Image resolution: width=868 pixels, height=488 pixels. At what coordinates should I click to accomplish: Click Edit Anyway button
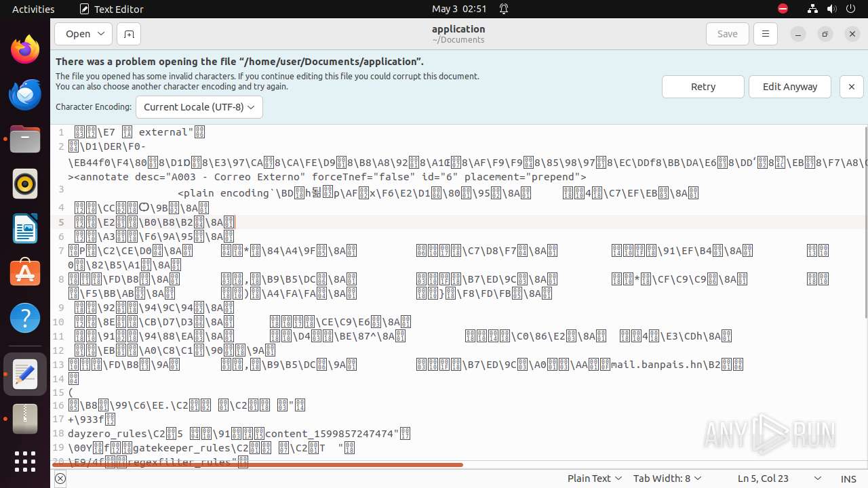790,87
